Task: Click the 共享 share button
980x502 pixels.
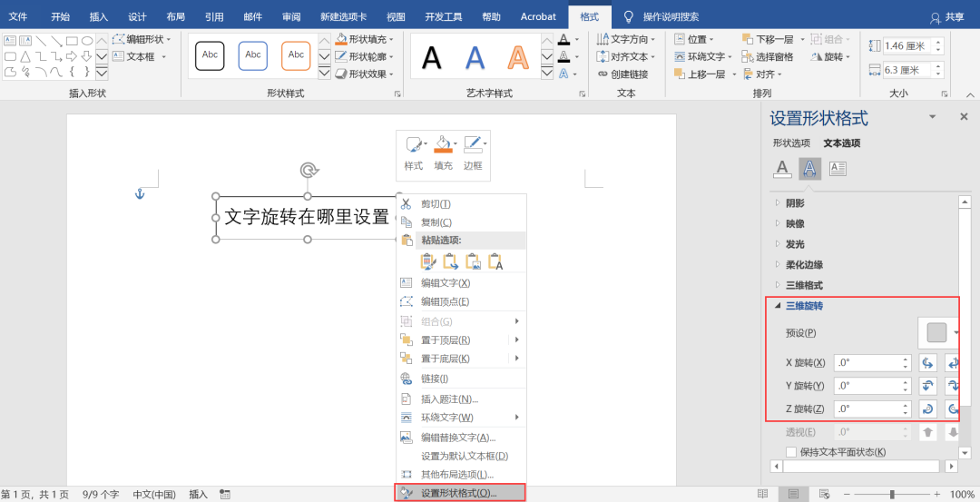Action: pyautogui.click(x=947, y=17)
